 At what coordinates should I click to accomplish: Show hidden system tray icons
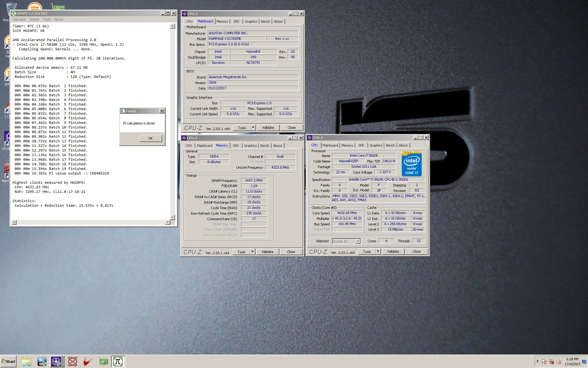click(537, 362)
